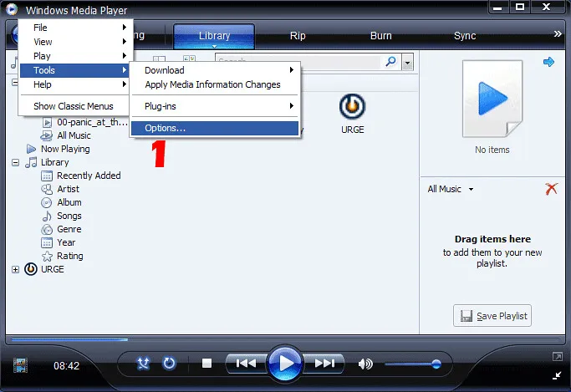The image size is (571, 392).
Task: Click the Genre disc icon
Action: click(47, 230)
